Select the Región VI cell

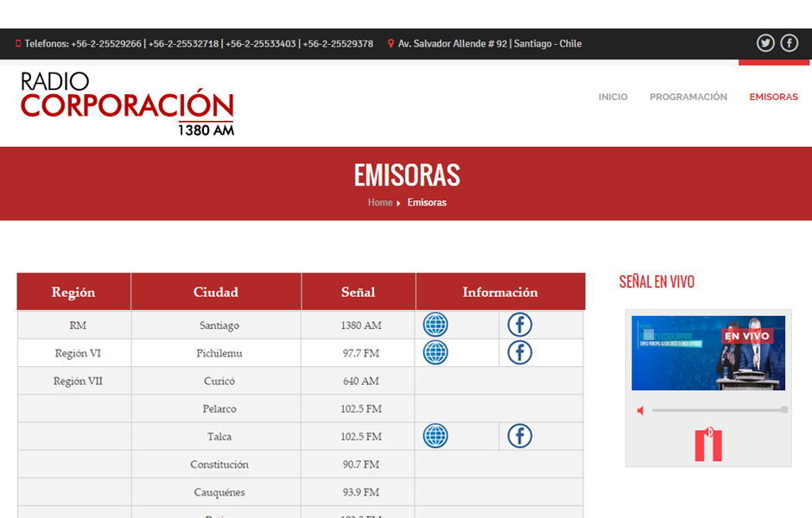tap(74, 353)
